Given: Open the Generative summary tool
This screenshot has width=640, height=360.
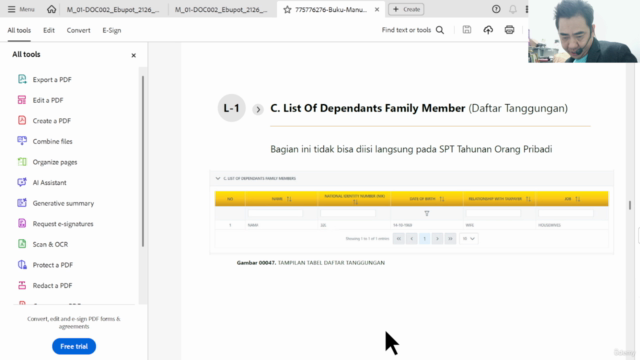Looking at the screenshot, I should [x=63, y=203].
